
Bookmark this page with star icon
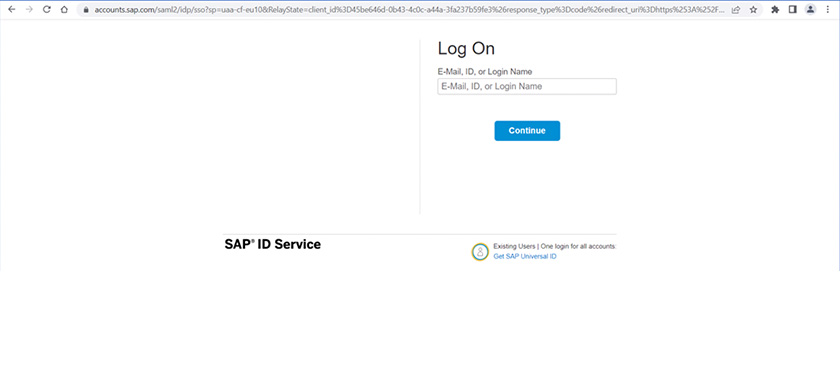coord(753,9)
